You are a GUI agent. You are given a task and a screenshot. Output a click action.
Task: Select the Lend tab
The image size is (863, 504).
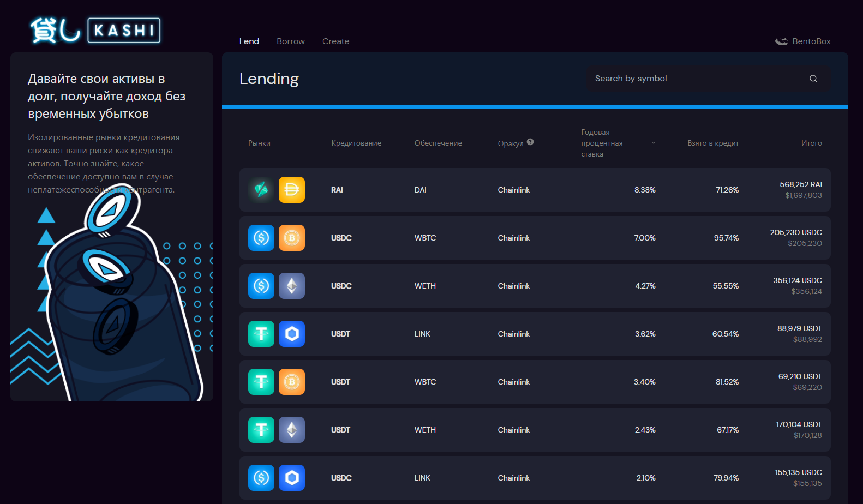[249, 41]
